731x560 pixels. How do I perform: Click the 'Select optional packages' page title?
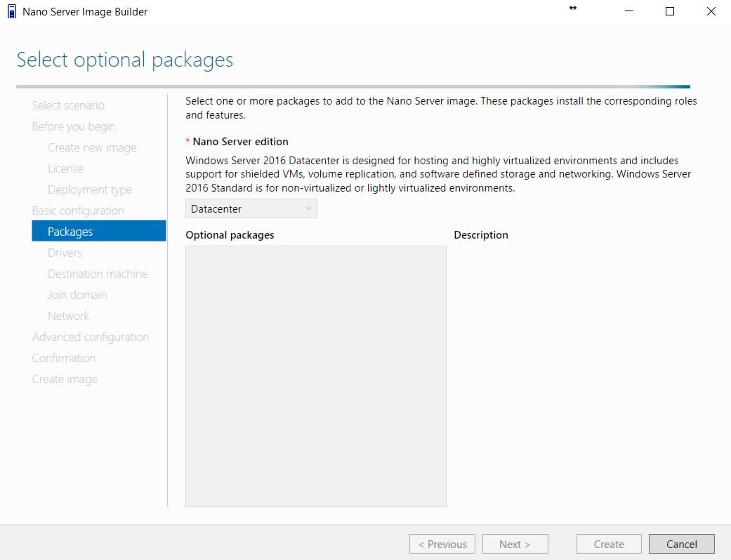tap(125, 60)
